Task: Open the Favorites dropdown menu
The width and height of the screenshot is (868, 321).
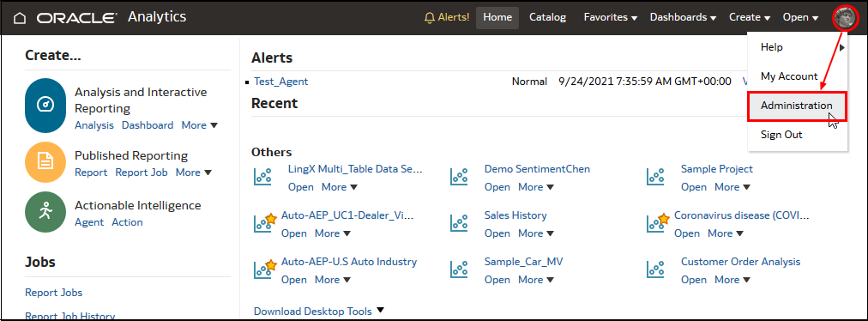Action: [610, 18]
